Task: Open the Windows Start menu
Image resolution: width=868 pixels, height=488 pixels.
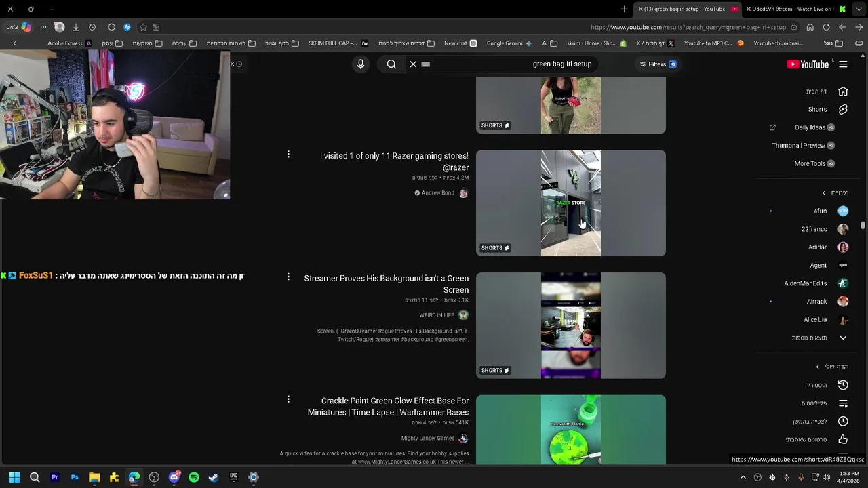Action: pyautogui.click(x=15, y=477)
